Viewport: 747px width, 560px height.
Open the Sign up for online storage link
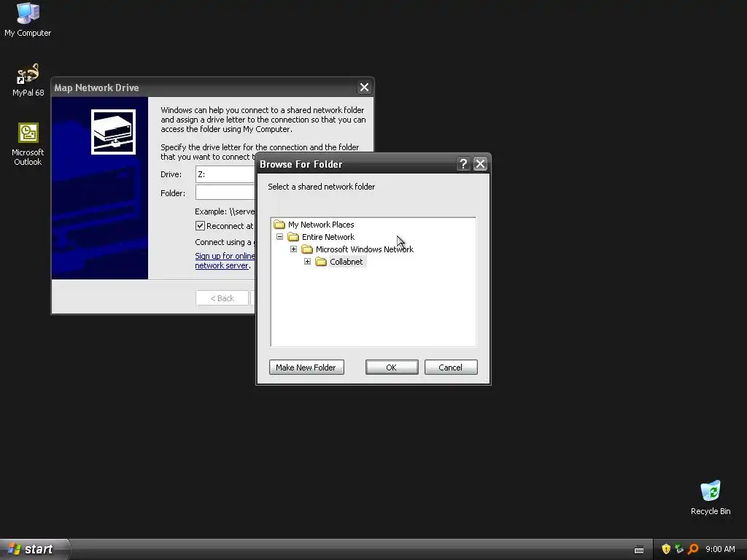point(225,260)
